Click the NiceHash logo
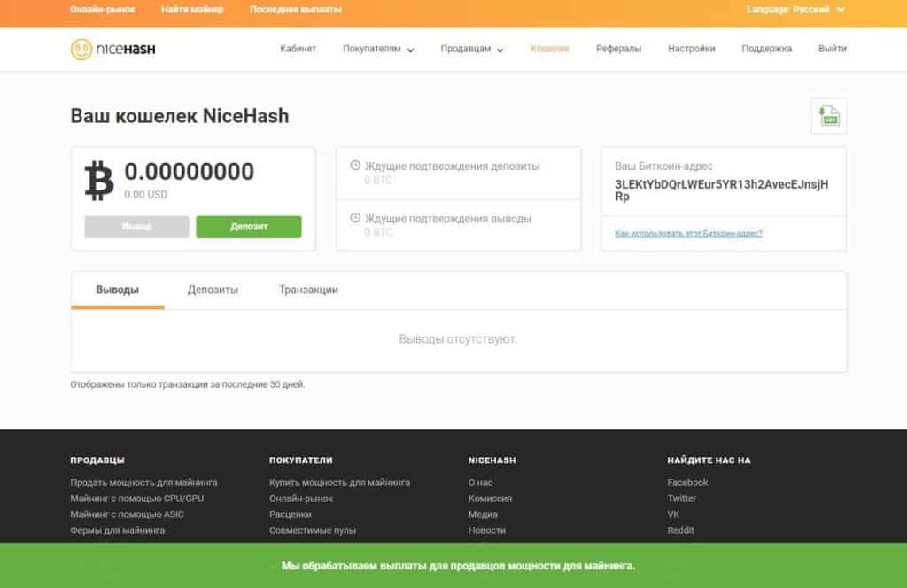The image size is (907, 588). click(112, 49)
